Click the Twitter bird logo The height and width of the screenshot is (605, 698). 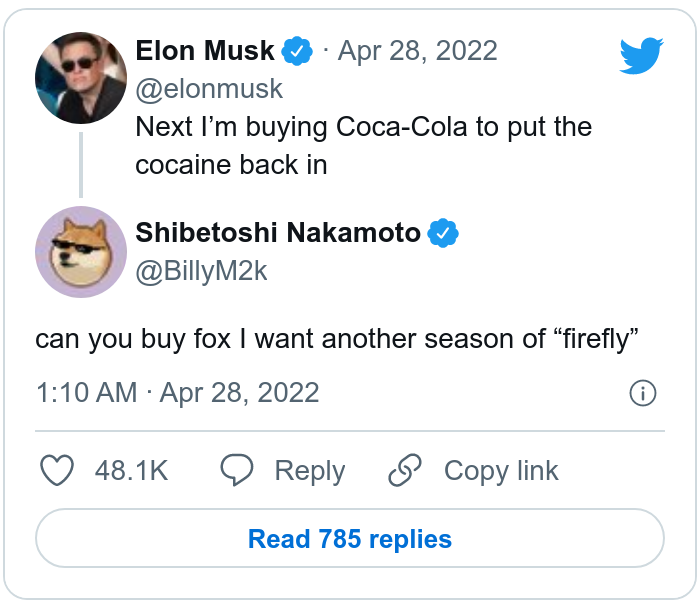coord(641,56)
